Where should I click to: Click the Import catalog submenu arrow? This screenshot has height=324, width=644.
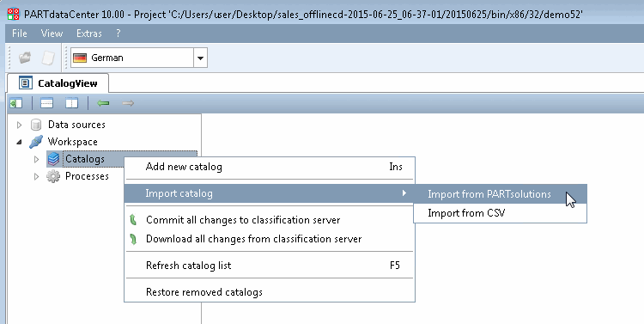point(404,193)
